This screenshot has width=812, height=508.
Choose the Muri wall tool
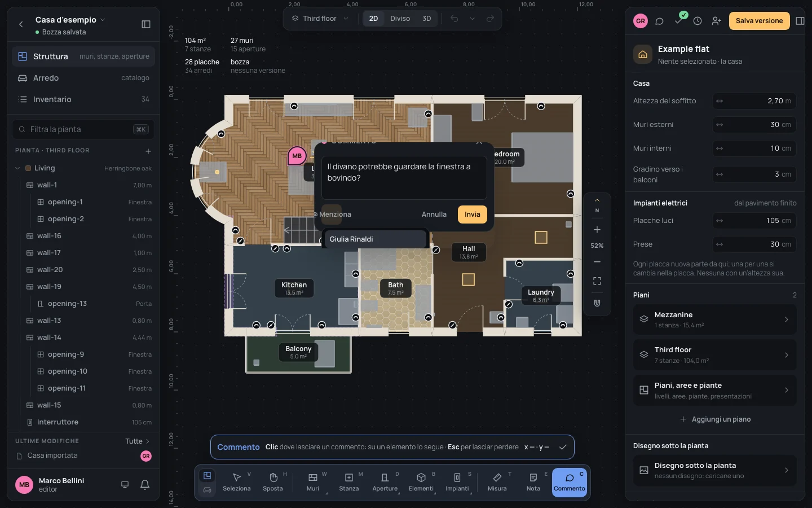pyautogui.click(x=313, y=482)
